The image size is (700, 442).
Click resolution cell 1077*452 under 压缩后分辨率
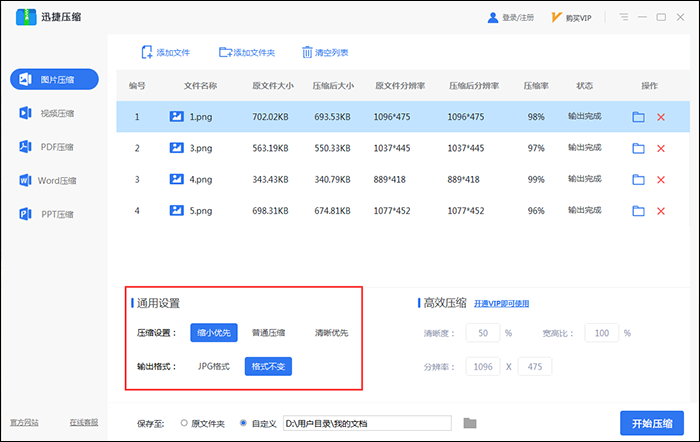(x=466, y=211)
